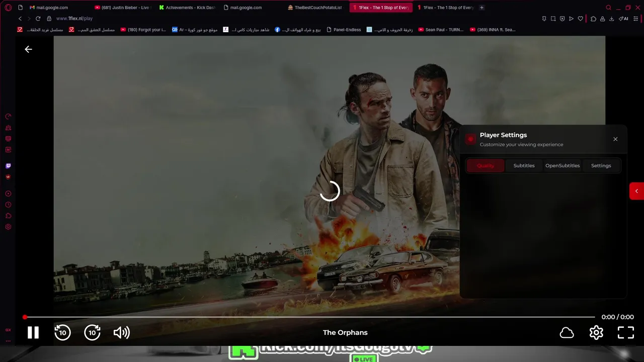This screenshot has height=362, width=644.
Task: Open the OpenSubtitles tab
Action: 562,165
